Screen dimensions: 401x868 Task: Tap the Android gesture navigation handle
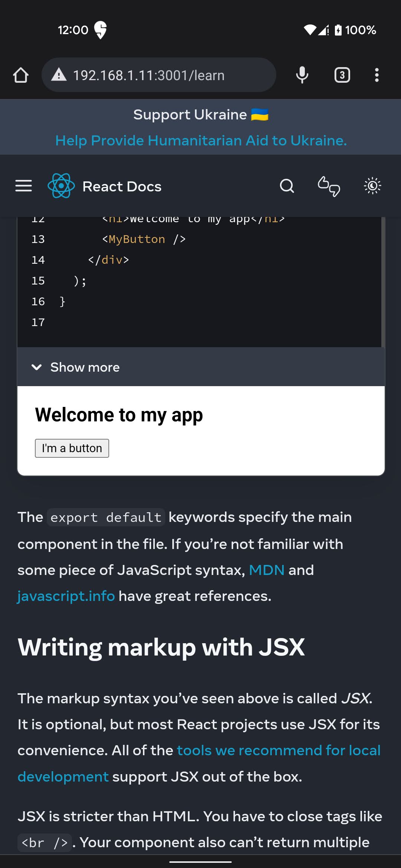pyautogui.click(x=200, y=862)
